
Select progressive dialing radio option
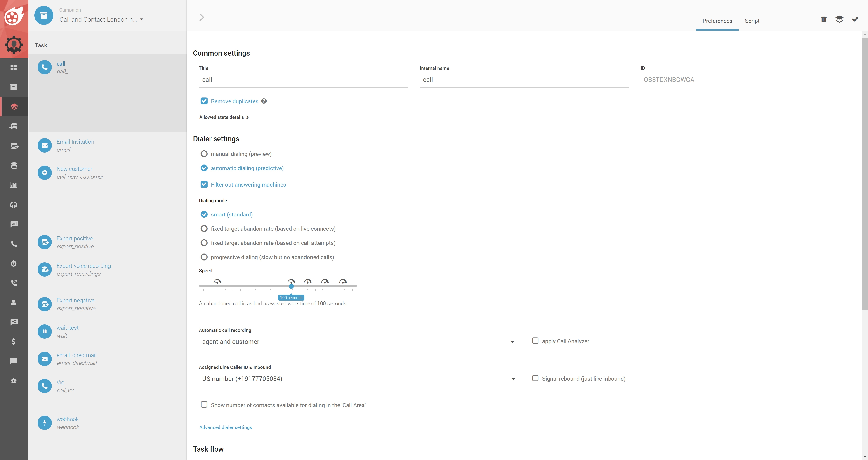[x=204, y=257]
